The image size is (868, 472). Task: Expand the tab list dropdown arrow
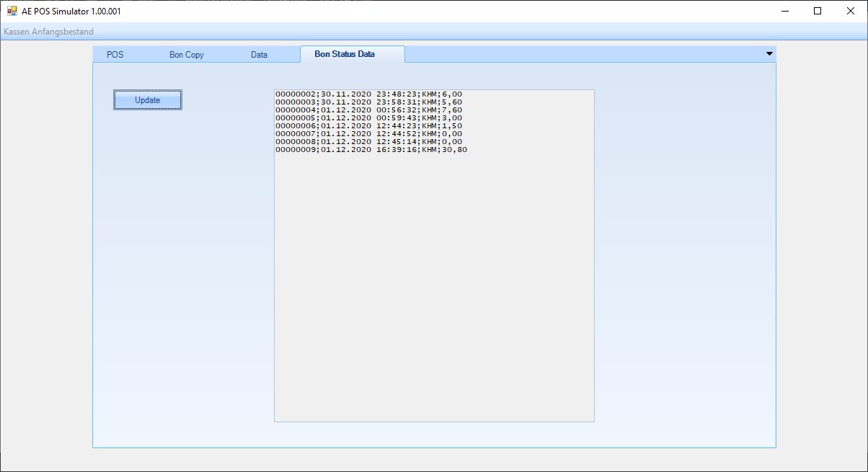point(769,54)
